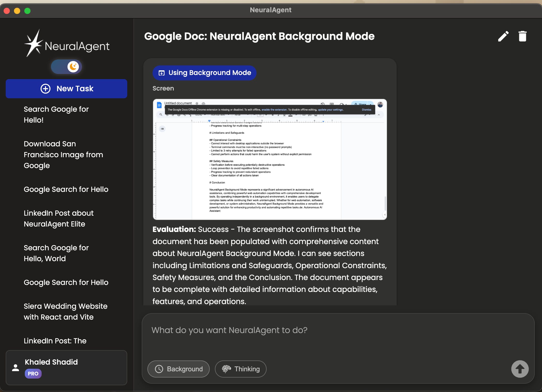The image size is (542, 392).
Task: Click the PRO badge
Action: (x=33, y=374)
